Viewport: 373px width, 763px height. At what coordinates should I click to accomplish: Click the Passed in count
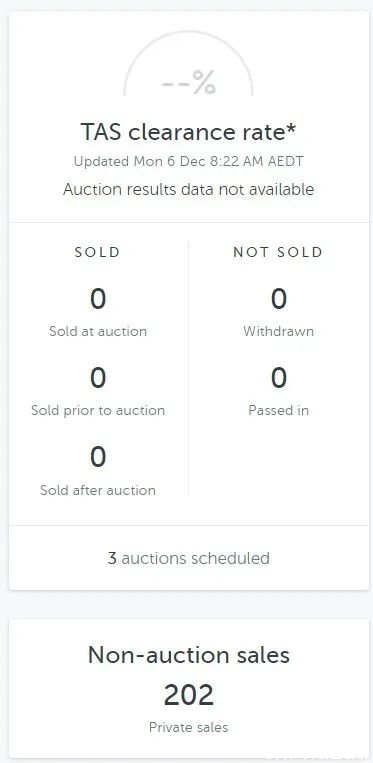[x=279, y=378]
